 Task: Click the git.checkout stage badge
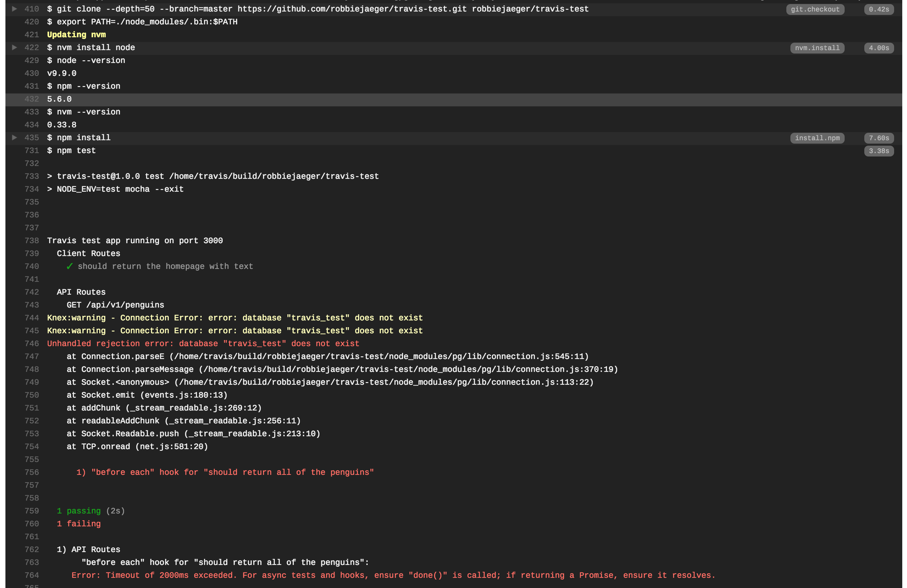coord(815,9)
